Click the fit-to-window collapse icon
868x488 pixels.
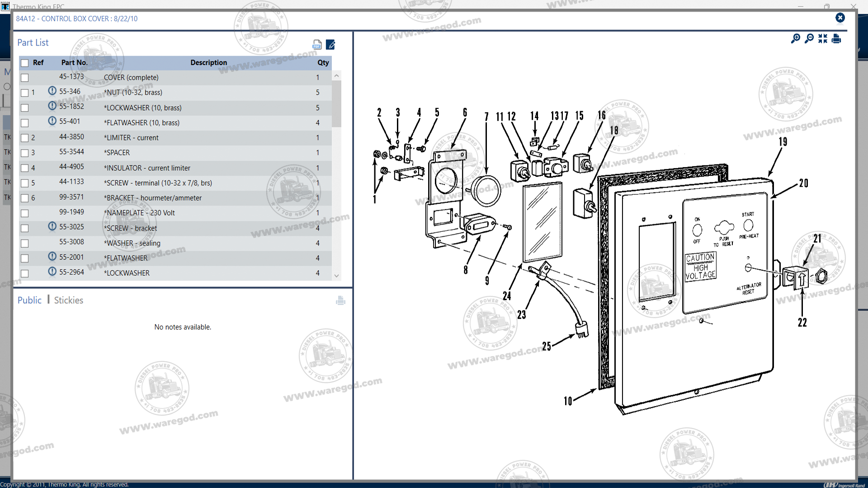coord(823,39)
